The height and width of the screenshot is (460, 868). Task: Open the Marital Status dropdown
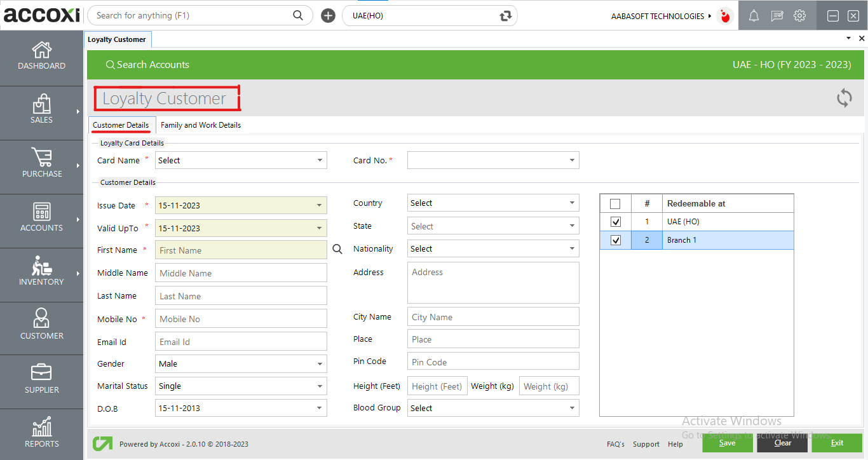pyautogui.click(x=320, y=386)
